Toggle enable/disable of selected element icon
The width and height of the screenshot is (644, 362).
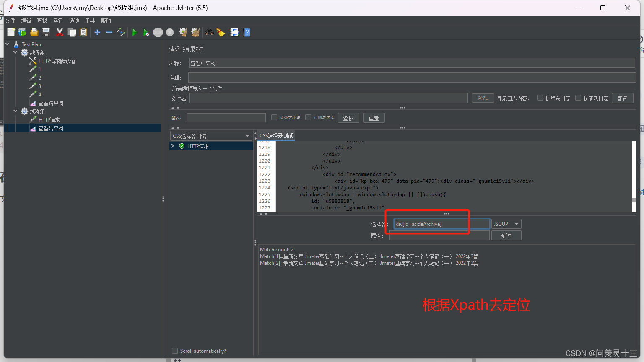(121, 32)
